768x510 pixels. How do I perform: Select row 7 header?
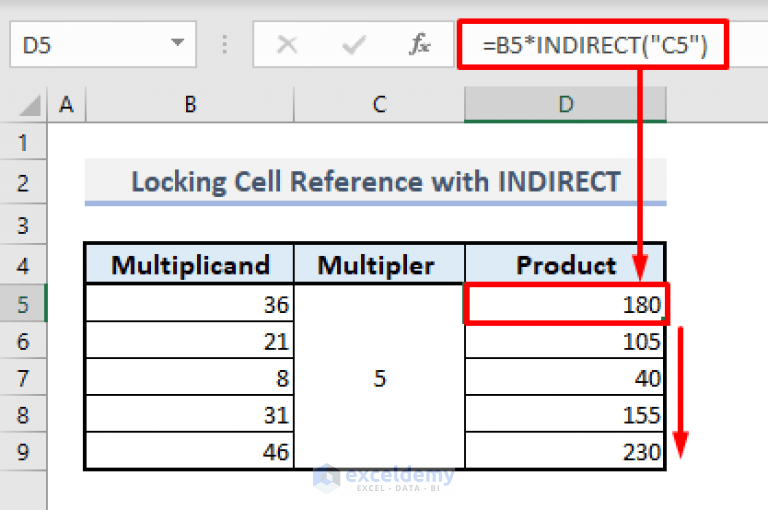[x=23, y=378]
